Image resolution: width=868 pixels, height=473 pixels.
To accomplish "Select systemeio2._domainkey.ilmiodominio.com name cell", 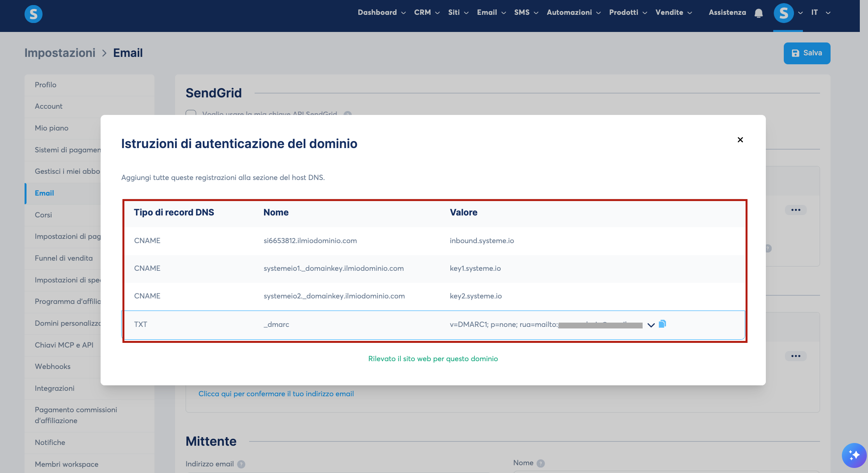I will pyautogui.click(x=334, y=296).
